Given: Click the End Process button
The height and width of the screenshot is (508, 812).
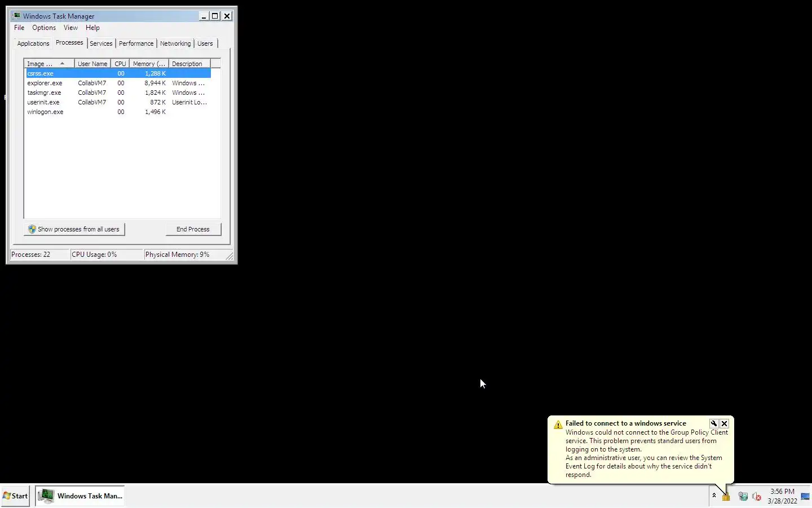Looking at the screenshot, I should [193, 229].
